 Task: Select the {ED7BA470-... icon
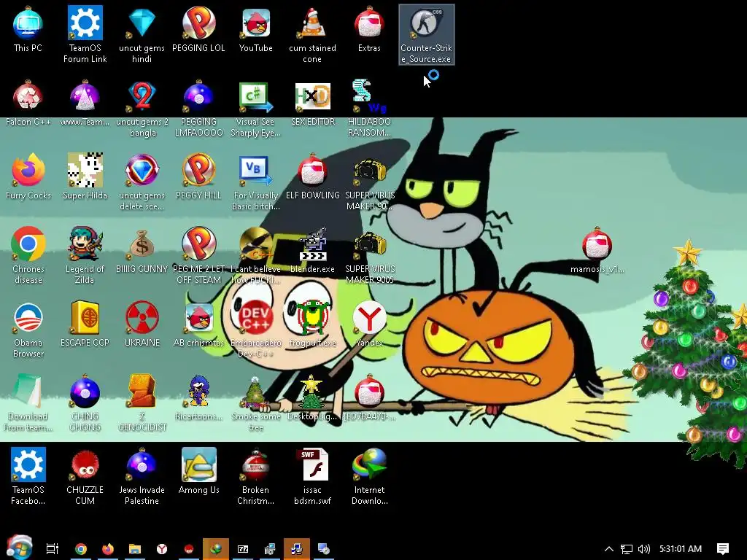369,398
